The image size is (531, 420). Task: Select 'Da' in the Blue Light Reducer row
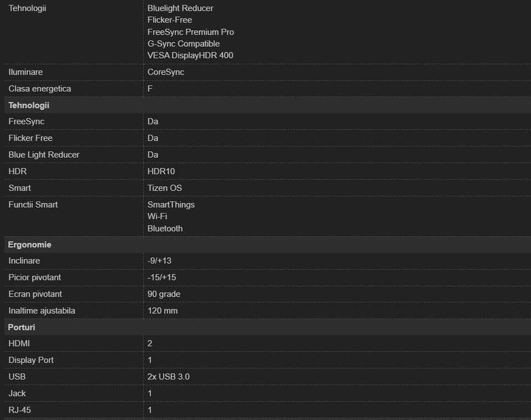153,155
